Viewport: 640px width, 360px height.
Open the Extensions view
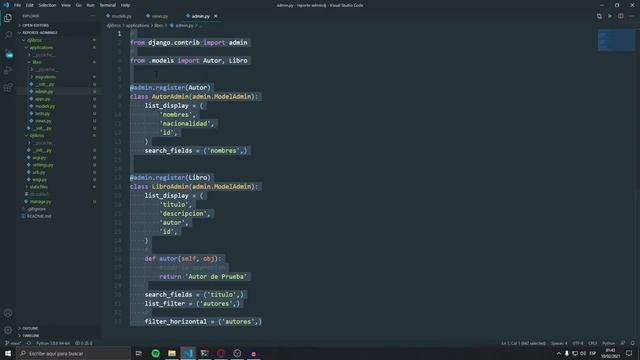[x=8, y=88]
